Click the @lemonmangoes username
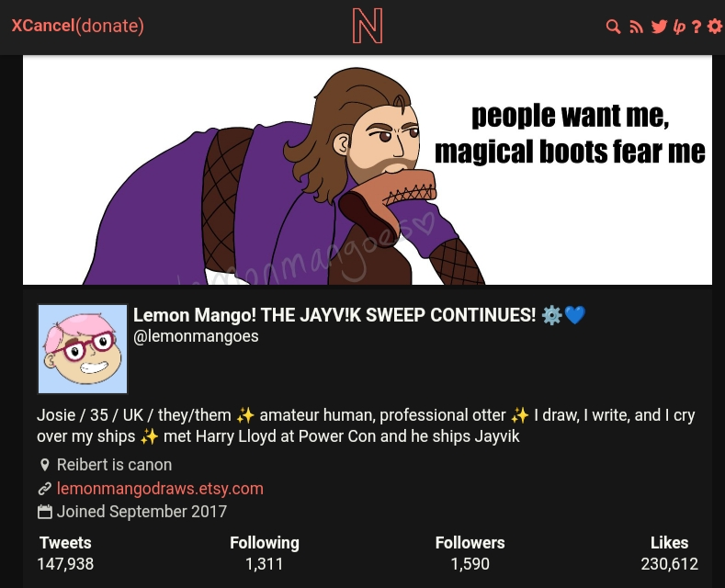The image size is (725, 588). (x=196, y=336)
